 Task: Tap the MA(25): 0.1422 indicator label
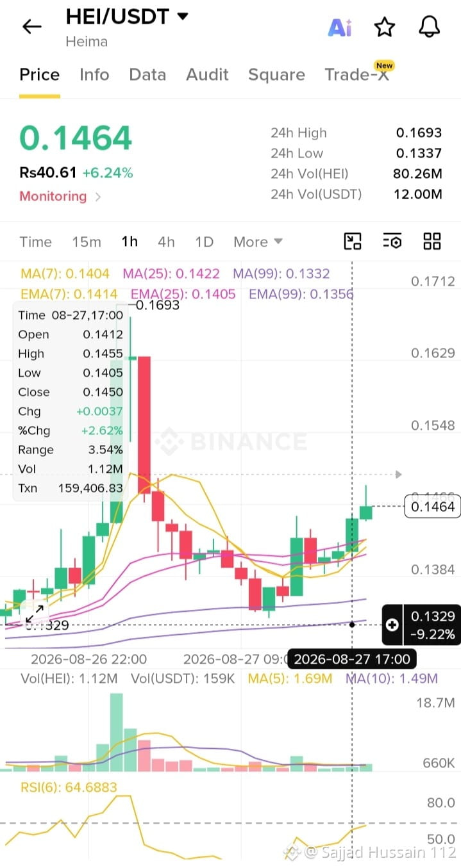point(171,274)
